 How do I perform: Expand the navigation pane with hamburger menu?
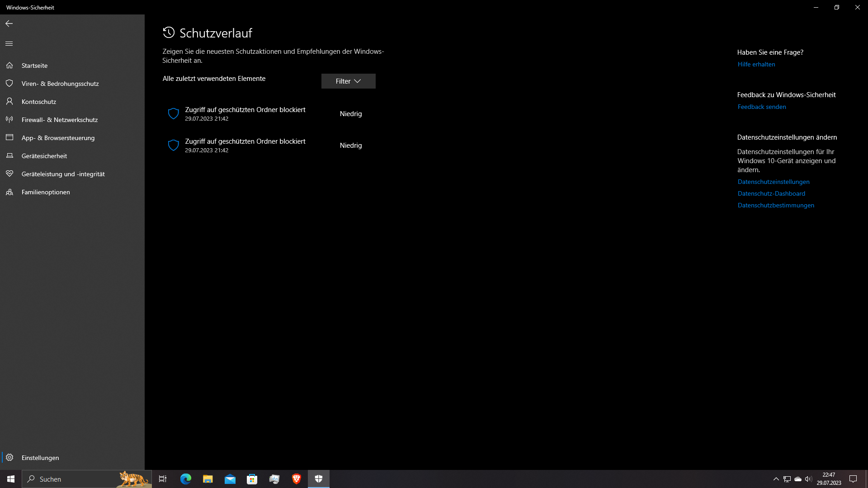[x=9, y=43]
